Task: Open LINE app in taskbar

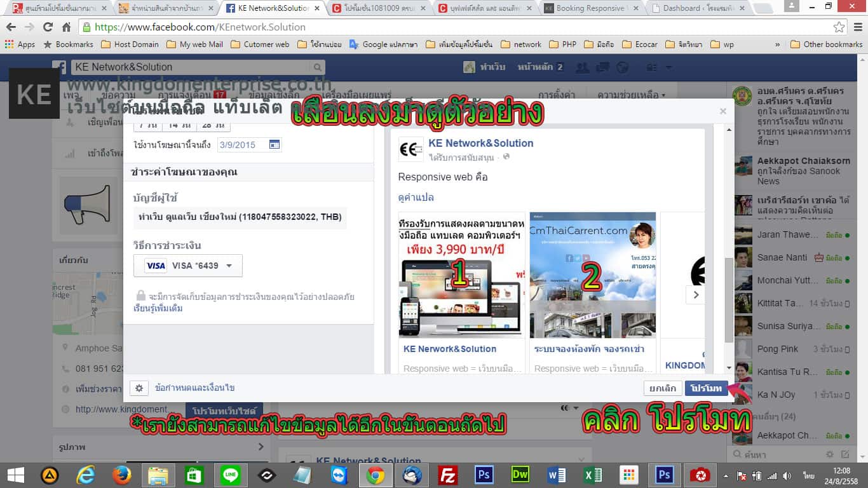Action: [x=230, y=475]
